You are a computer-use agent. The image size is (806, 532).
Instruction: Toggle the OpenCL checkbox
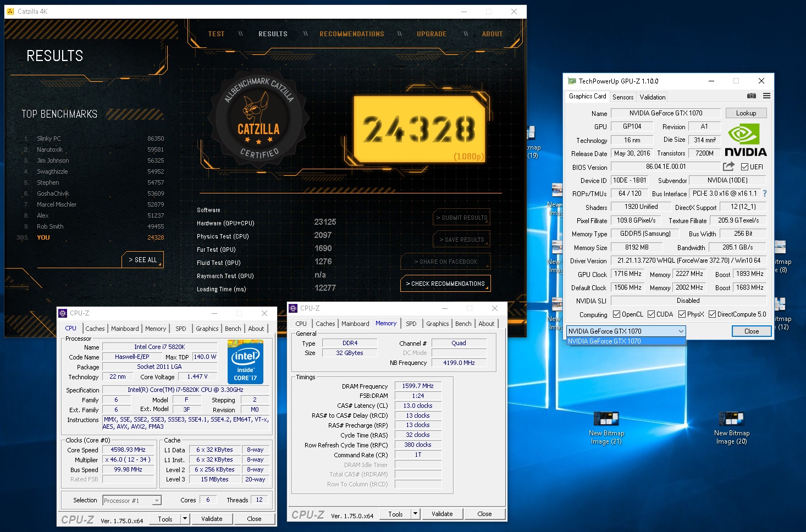616,314
